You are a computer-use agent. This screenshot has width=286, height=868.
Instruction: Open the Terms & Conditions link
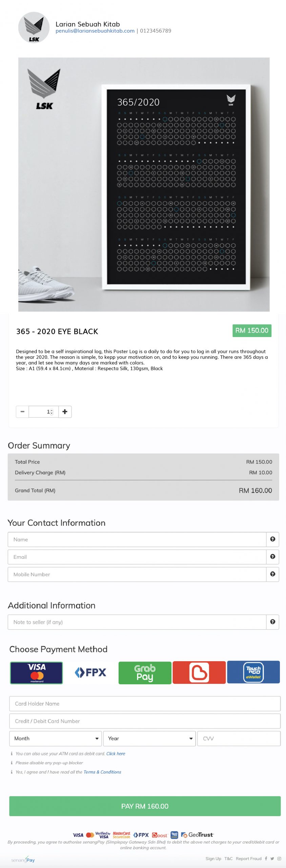102,772
